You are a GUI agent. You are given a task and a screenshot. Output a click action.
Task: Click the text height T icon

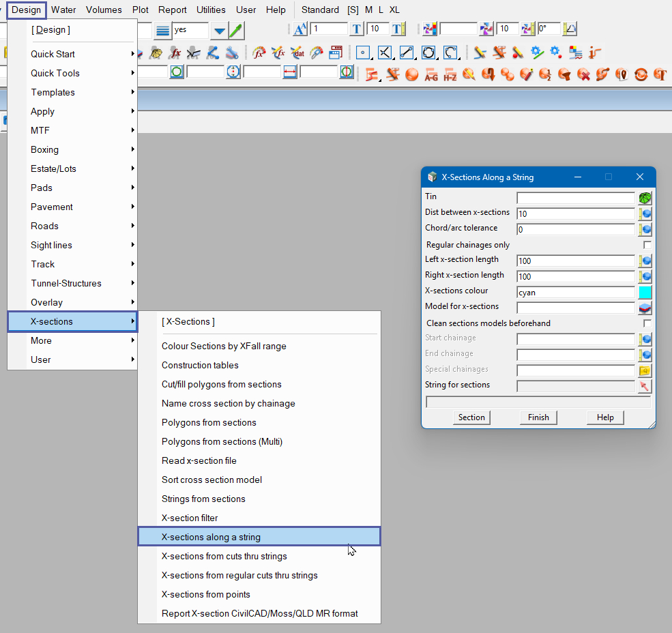click(x=356, y=29)
